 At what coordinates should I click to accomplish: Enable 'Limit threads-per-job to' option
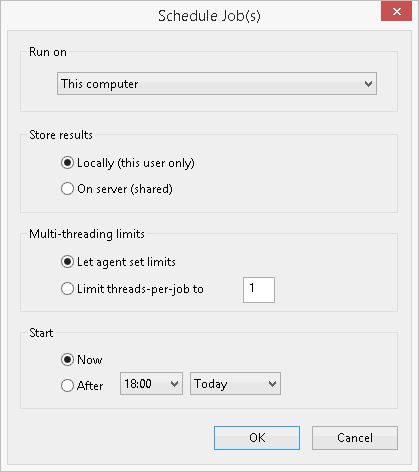pyautogui.click(x=132, y=289)
